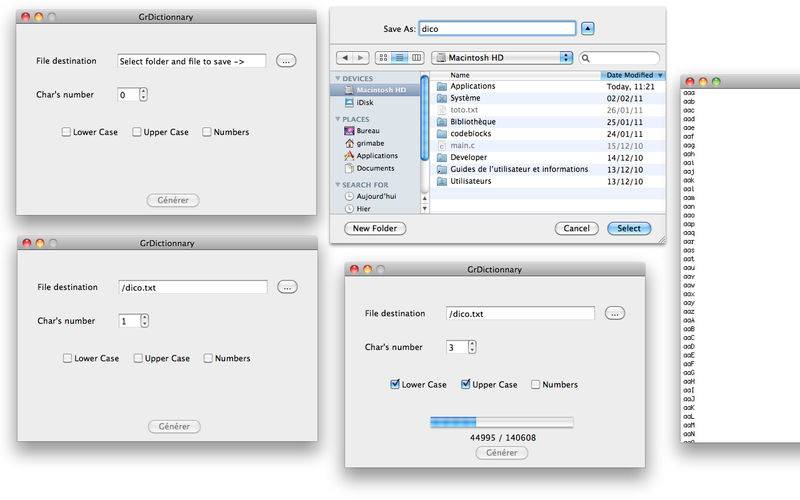Switch save dialog to icon view
Image resolution: width=800 pixels, height=500 pixels.
(x=383, y=58)
